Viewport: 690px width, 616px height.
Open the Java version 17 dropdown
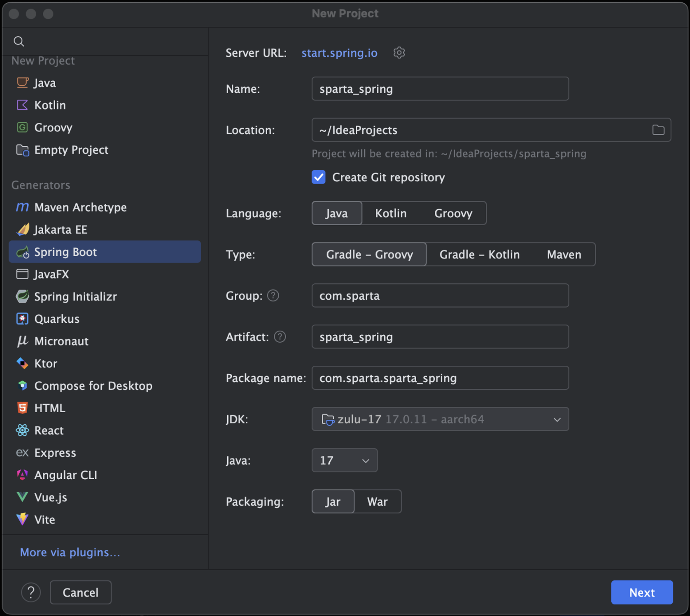point(345,460)
